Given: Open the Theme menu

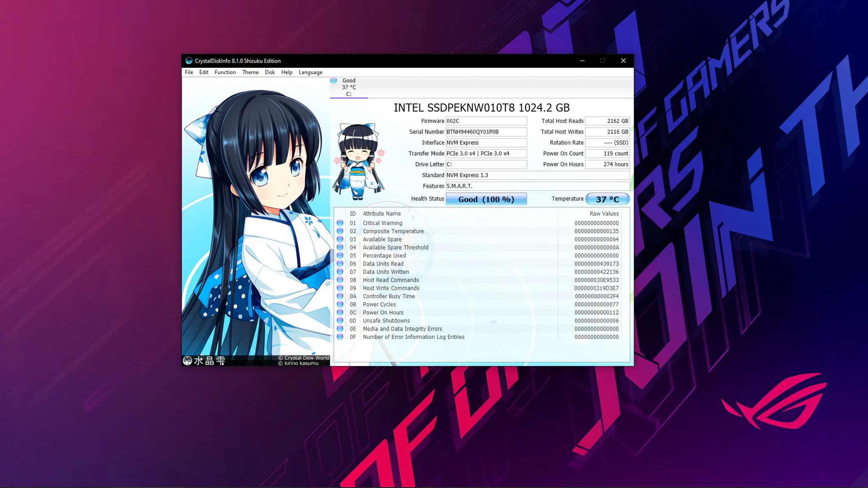Looking at the screenshot, I should coord(250,72).
